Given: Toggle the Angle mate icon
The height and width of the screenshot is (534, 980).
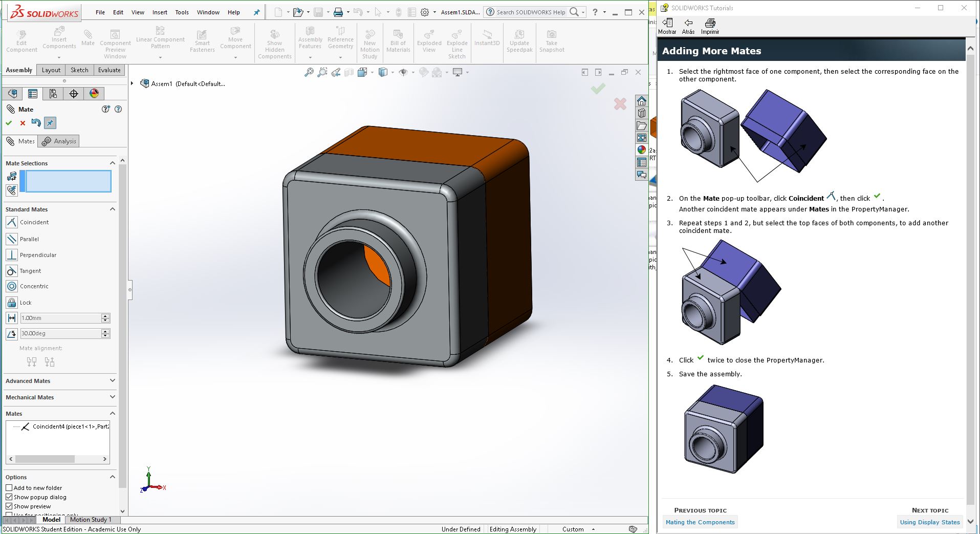Looking at the screenshot, I should [x=12, y=334].
